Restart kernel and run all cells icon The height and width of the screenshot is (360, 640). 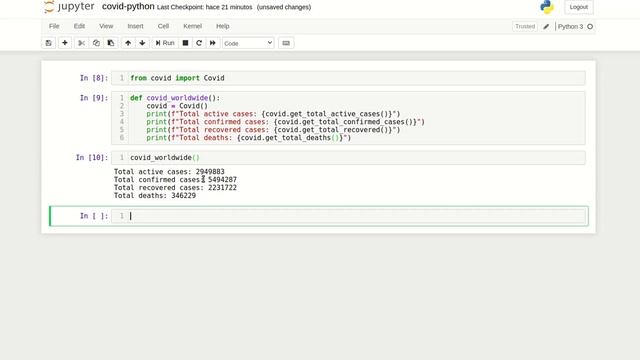[213, 43]
